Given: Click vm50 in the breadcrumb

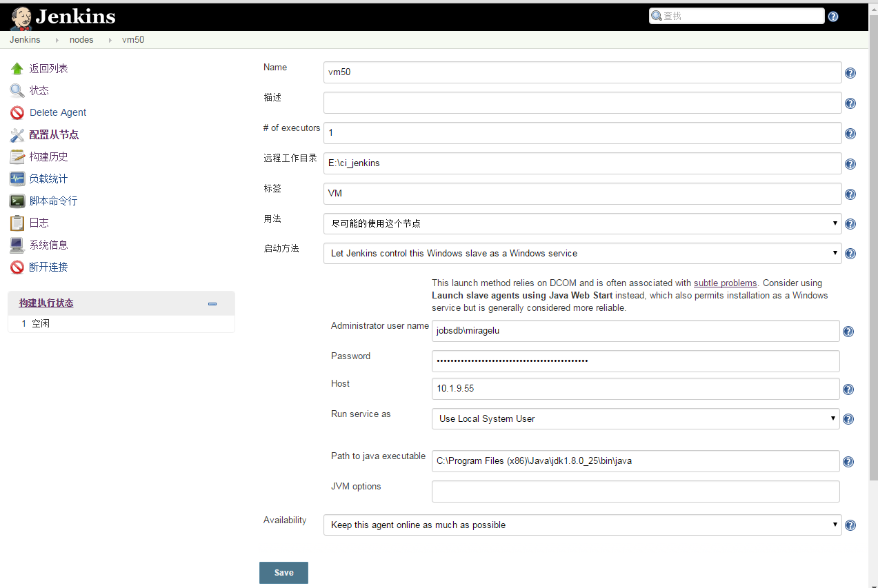Looking at the screenshot, I should 133,40.
